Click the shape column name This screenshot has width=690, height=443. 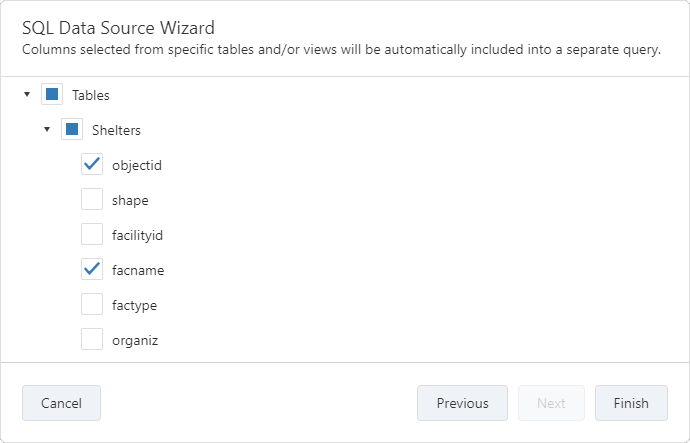point(130,201)
